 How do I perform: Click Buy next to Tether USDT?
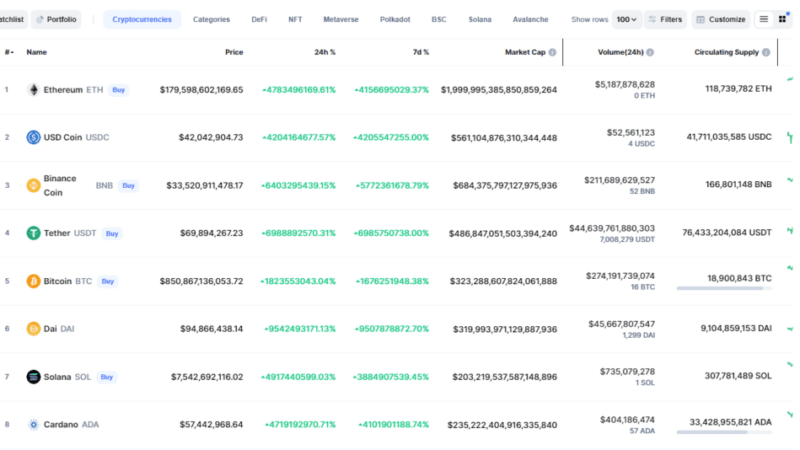[x=112, y=233]
